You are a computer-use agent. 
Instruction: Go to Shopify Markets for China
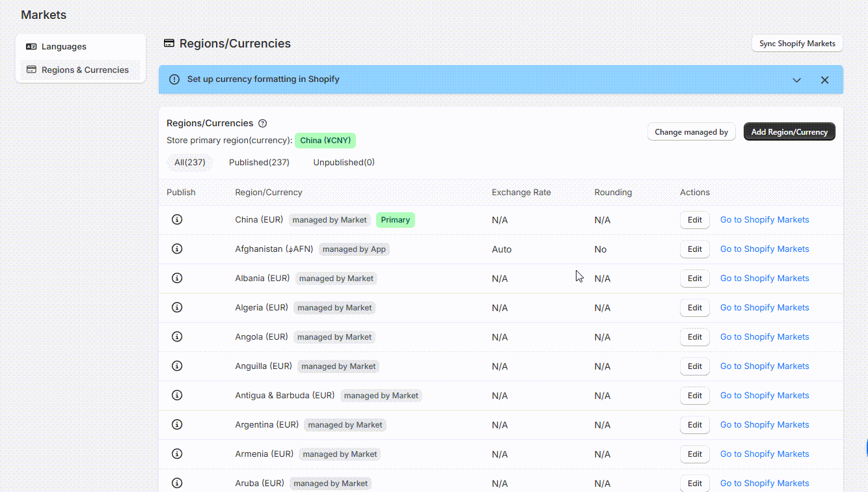(x=765, y=220)
